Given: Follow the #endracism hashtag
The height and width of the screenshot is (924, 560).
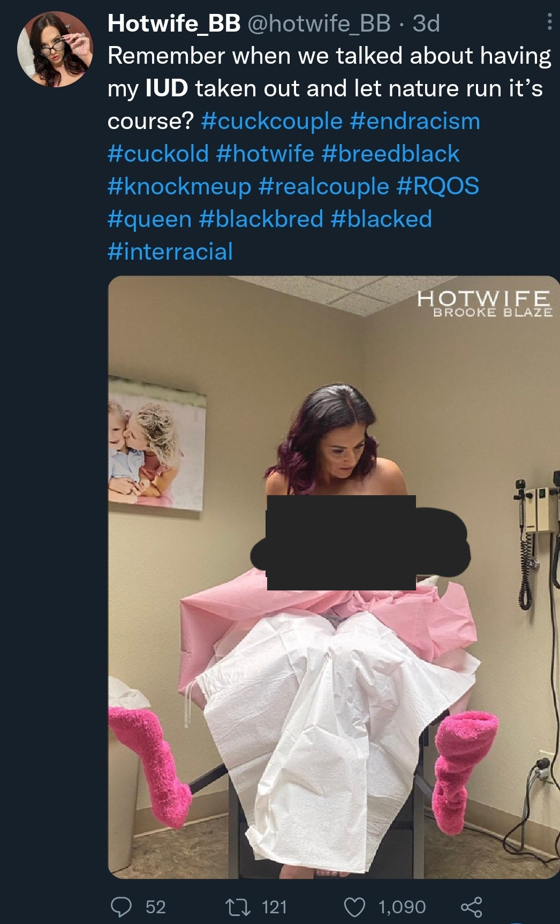Looking at the screenshot, I should pyautogui.click(x=415, y=121).
